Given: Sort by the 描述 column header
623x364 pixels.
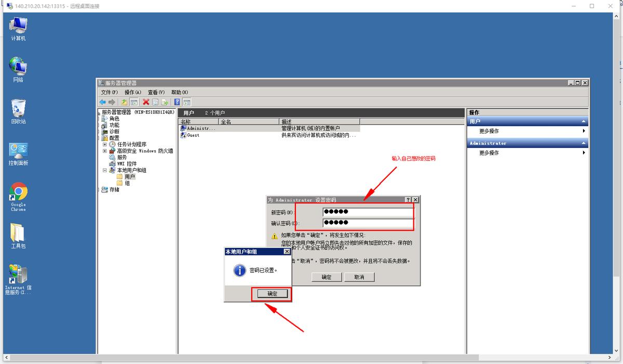Looking at the screenshot, I should coord(319,122).
